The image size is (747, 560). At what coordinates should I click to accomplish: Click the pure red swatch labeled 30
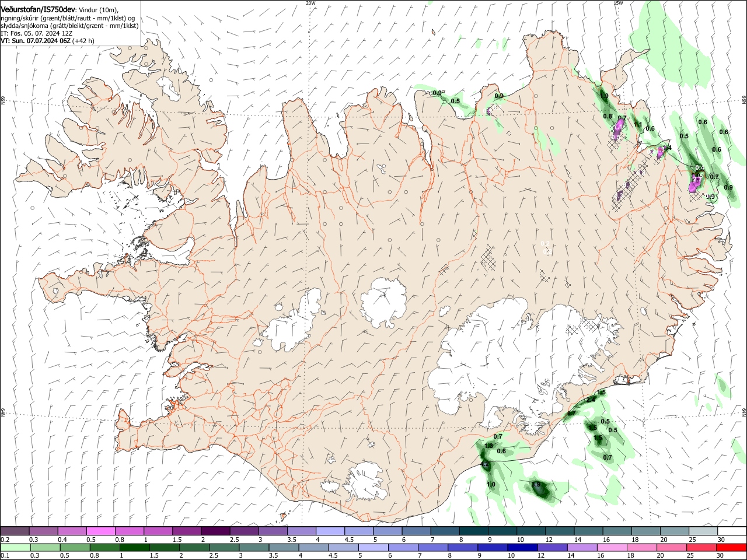tap(732, 547)
